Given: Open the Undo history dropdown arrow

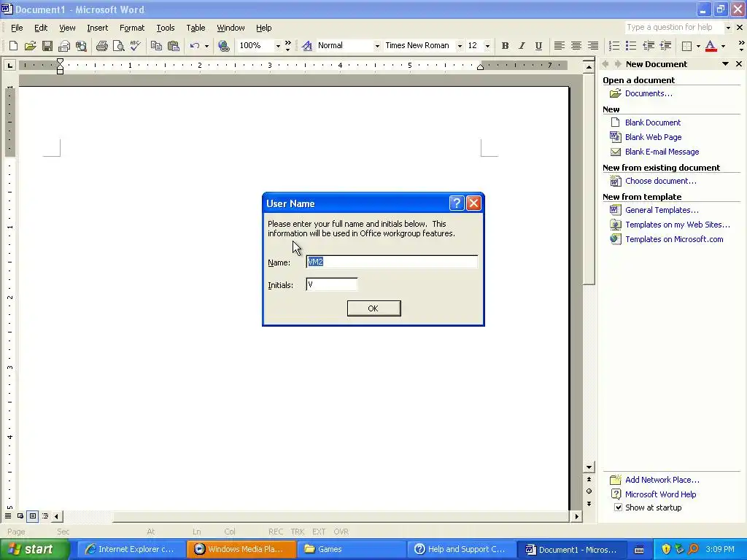Looking at the screenshot, I should (206, 46).
